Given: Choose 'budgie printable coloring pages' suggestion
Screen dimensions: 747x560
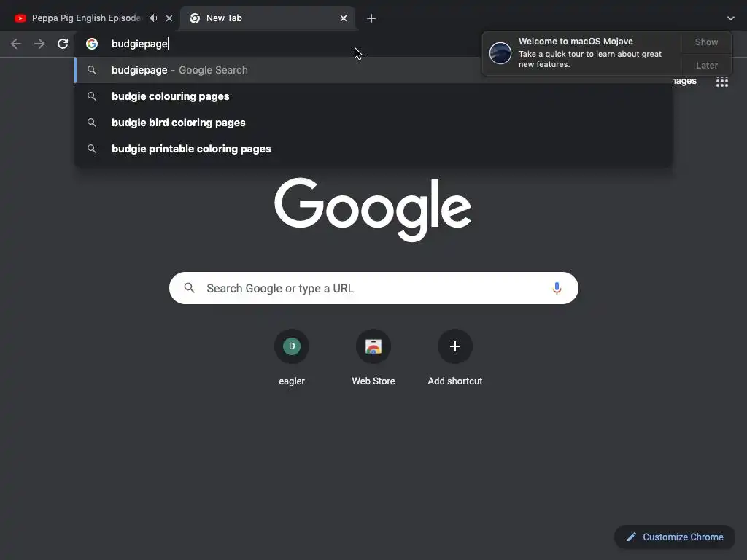Looking at the screenshot, I should 373,149.
